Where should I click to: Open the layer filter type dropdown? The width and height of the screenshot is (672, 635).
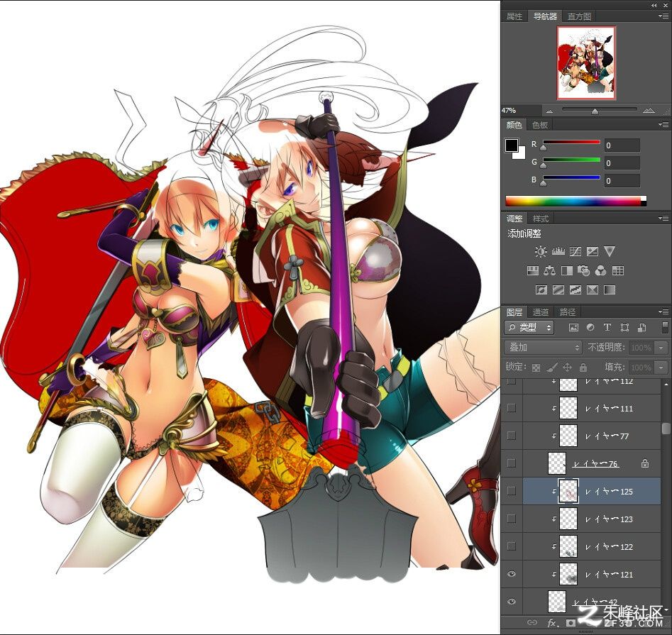click(x=529, y=328)
